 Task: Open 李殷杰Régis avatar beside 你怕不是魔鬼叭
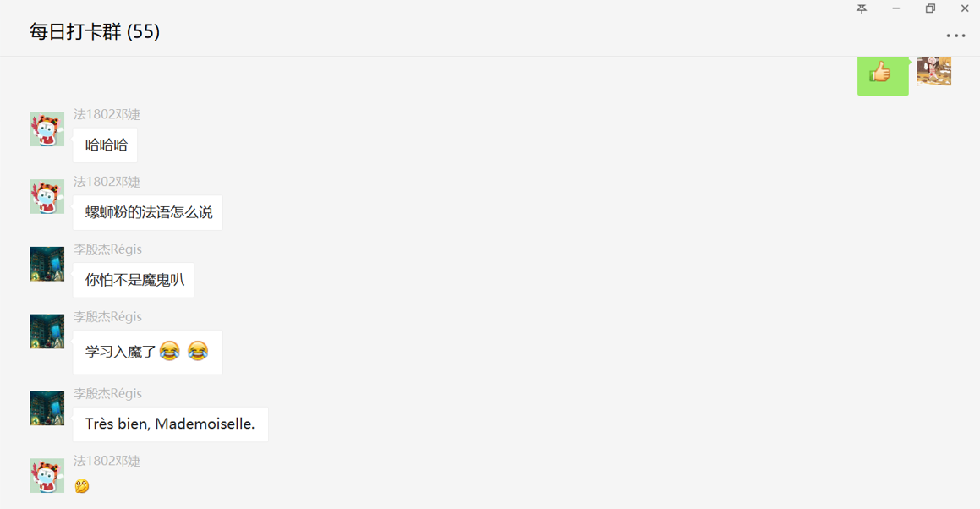point(47,264)
